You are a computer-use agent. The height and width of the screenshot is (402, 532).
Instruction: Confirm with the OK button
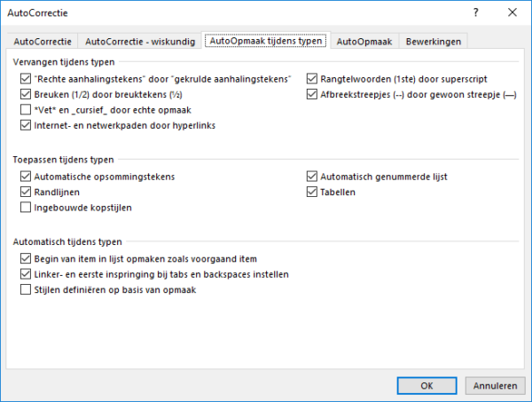[426, 386]
